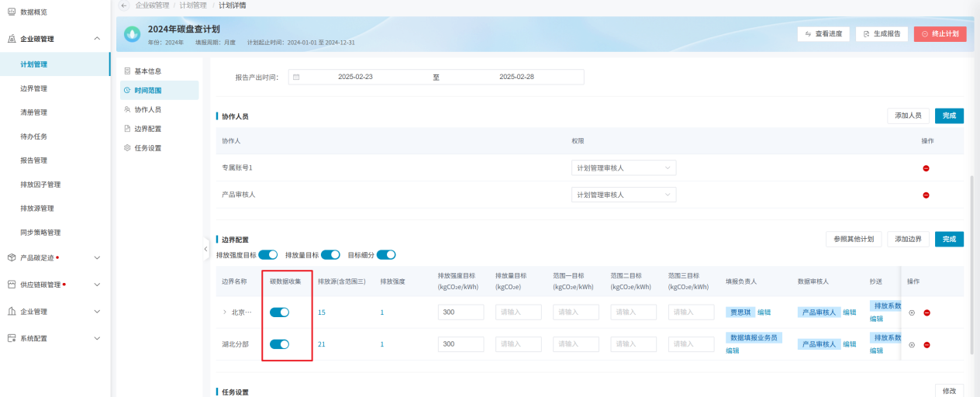Click the 终止计划 button
This screenshot has height=397, width=980.
point(940,34)
